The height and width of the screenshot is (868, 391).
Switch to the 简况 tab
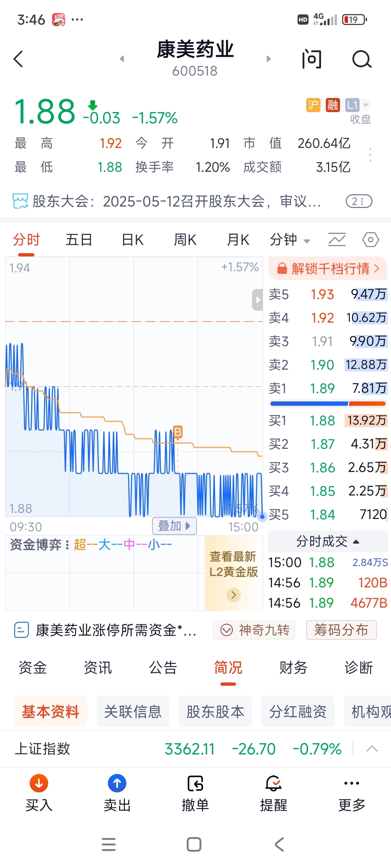(x=228, y=668)
